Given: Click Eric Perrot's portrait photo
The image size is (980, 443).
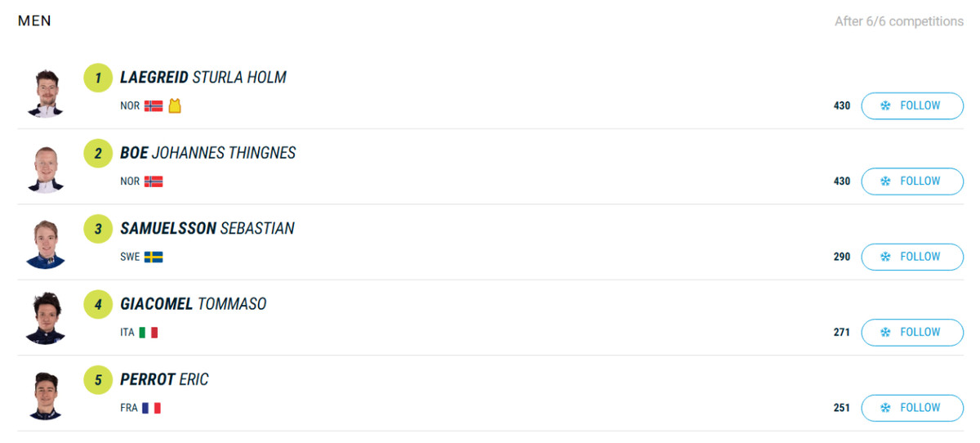Looking at the screenshot, I should coord(45,395).
